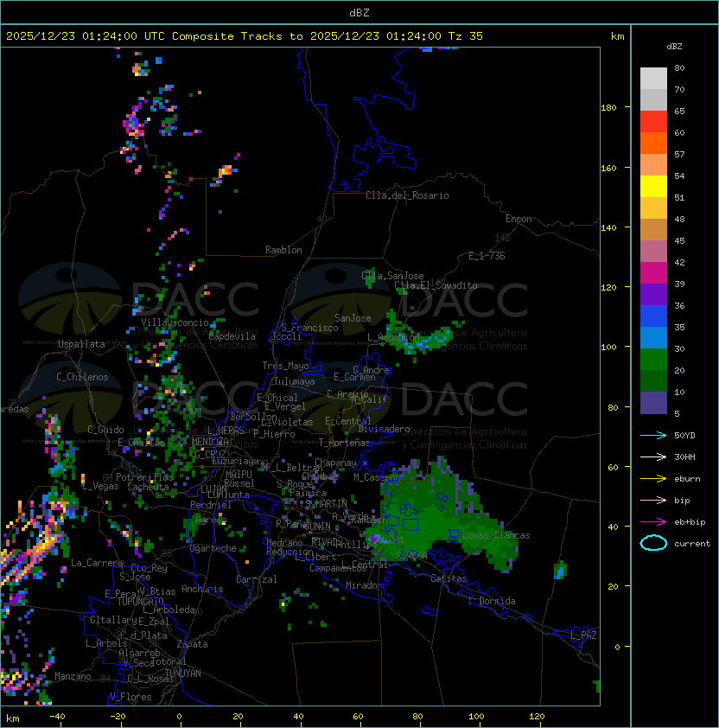Click the white 30HM arrow symbol
This screenshot has width=719, height=728.
(x=653, y=457)
